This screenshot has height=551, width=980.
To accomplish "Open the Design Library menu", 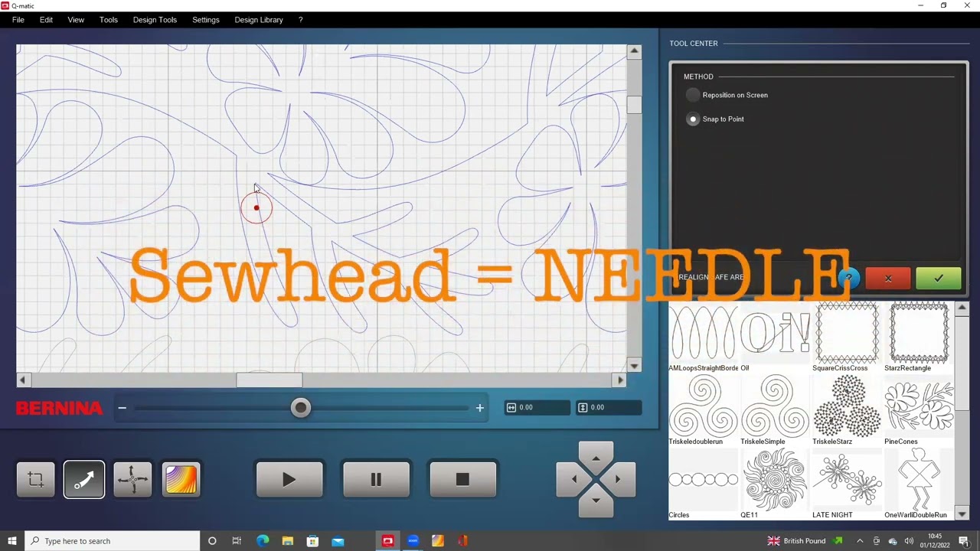I will click(259, 20).
